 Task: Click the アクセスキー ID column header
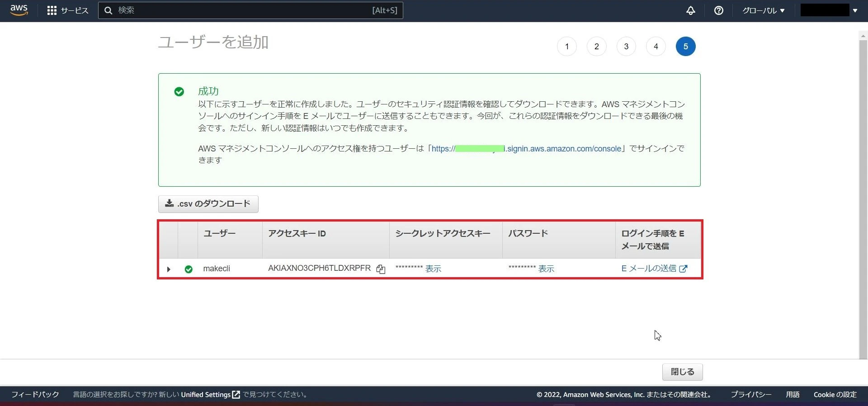pyautogui.click(x=297, y=234)
